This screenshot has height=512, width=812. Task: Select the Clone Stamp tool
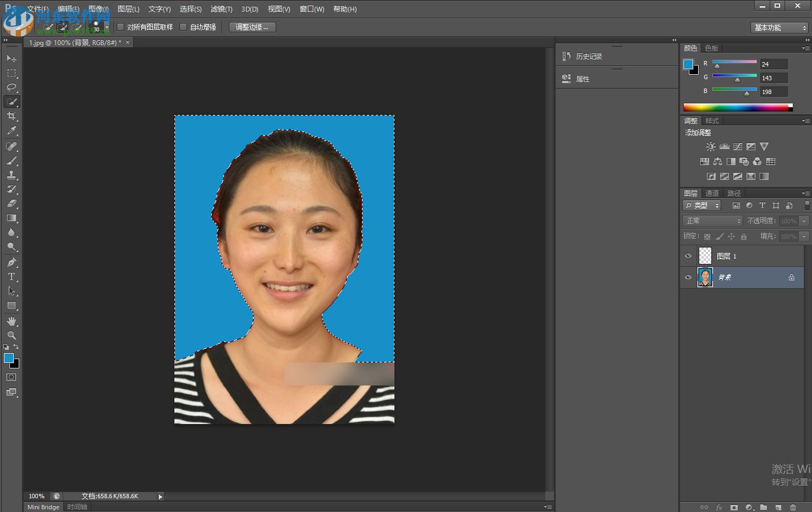pyautogui.click(x=11, y=175)
